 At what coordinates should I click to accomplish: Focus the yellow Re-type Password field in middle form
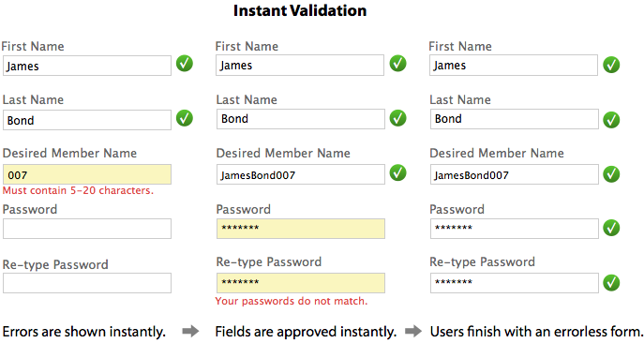point(301,283)
